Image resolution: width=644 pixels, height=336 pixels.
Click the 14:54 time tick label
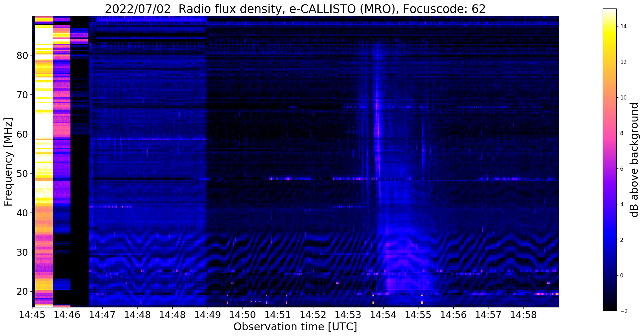[383, 315]
